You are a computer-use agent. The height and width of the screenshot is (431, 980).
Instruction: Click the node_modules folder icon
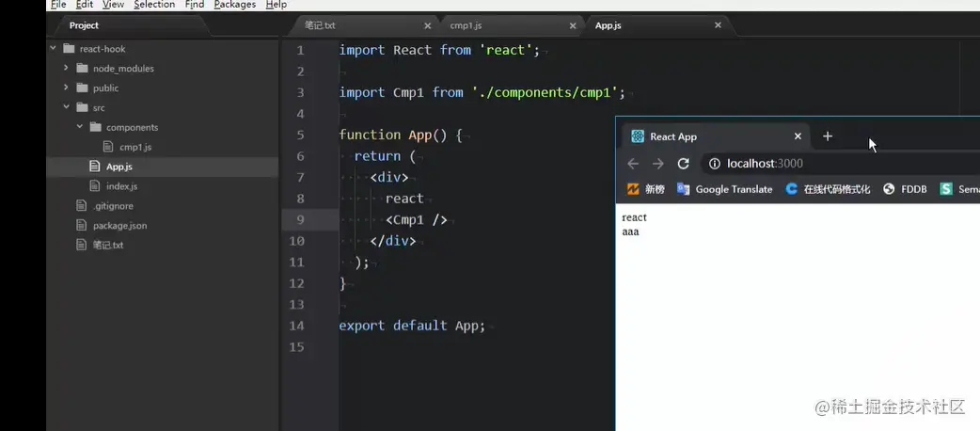point(82,68)
